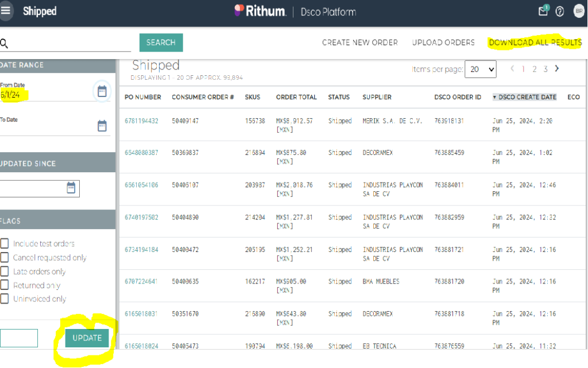Open the To Date calendar picker
Viewport: 588px width, 368px height.
pos(102,126)
